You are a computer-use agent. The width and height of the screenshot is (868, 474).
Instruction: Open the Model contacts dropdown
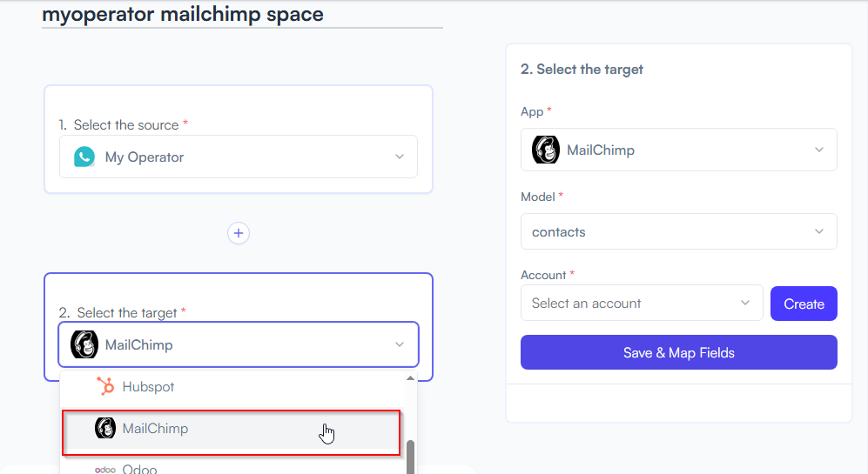pos(679,231)
